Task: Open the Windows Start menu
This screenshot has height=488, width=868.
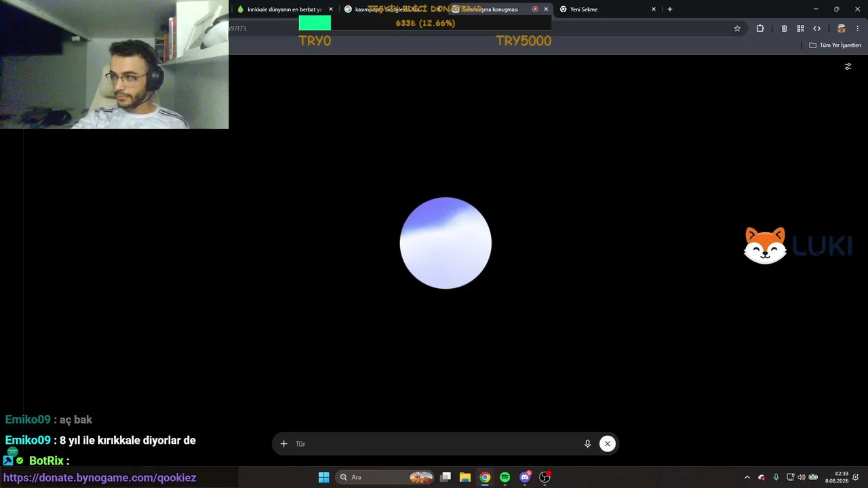Action: coord(323,477)
